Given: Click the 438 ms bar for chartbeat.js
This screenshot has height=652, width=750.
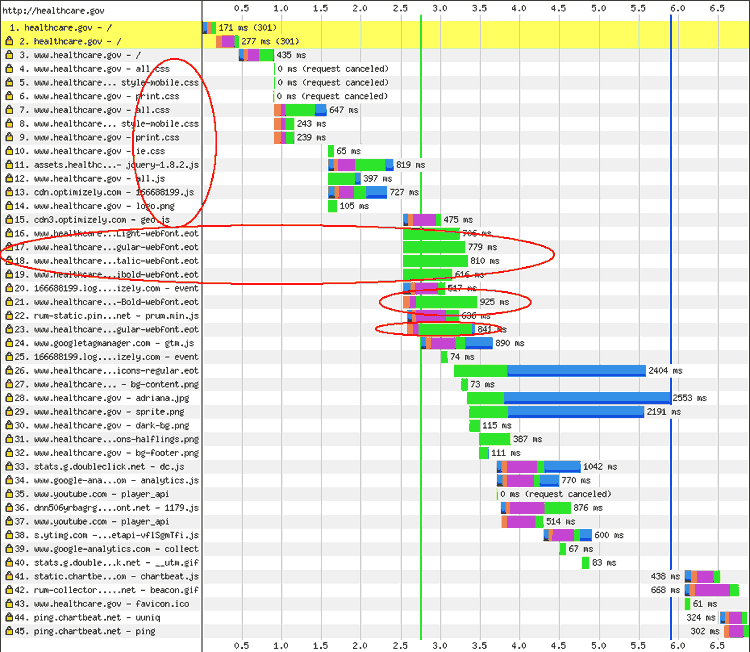Looking at the screenshot, I should click(x=702, y=576).
